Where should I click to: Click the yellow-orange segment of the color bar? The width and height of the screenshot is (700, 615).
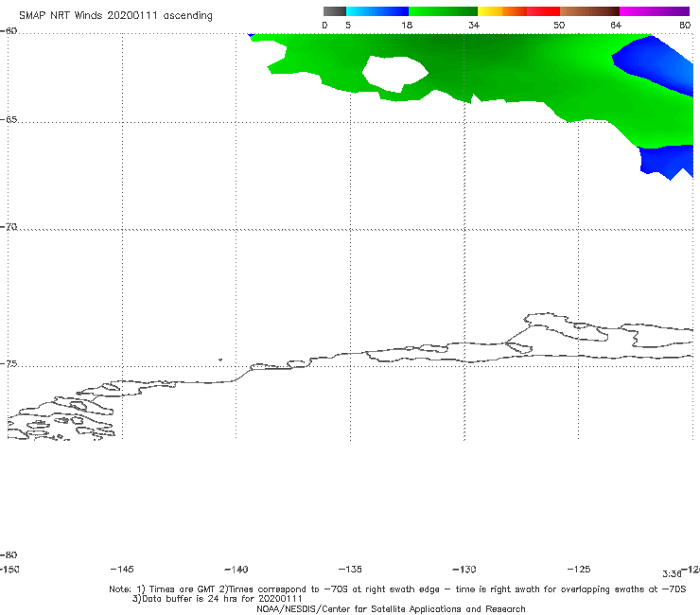pos(501,11)
